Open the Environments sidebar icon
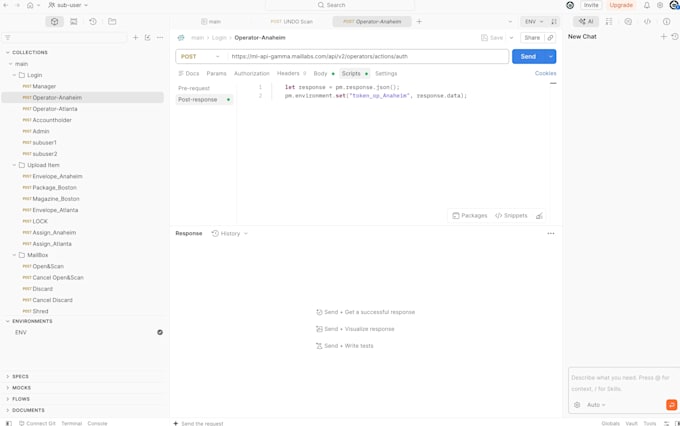Screen dimensions: 680x426 click(x=74, y=21)
